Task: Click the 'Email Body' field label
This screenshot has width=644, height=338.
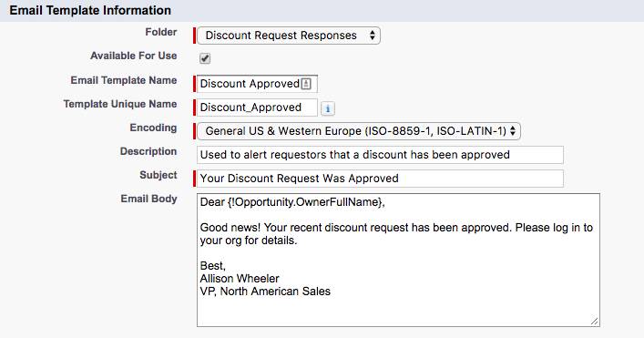Action: pos(148,199)
